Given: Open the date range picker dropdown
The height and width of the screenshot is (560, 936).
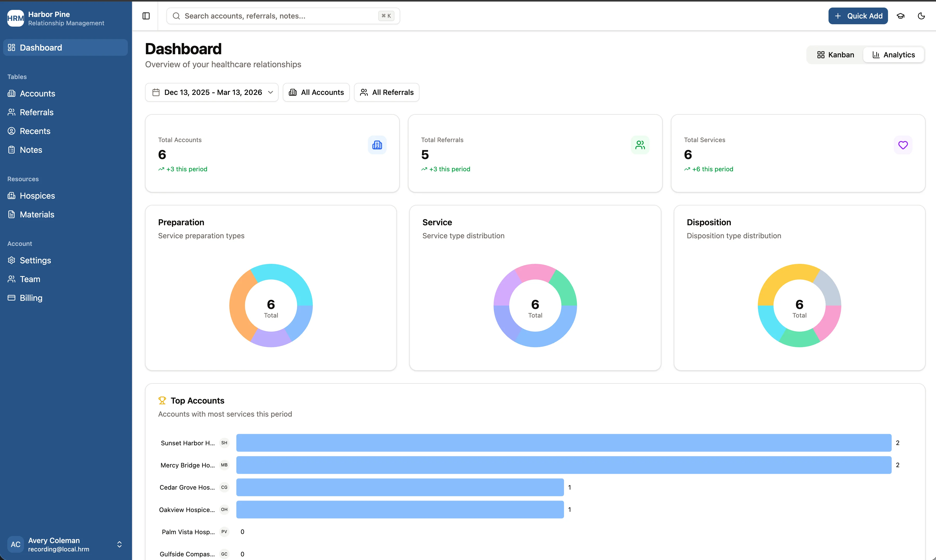Looking at the screenshot, I should (212, 92).
